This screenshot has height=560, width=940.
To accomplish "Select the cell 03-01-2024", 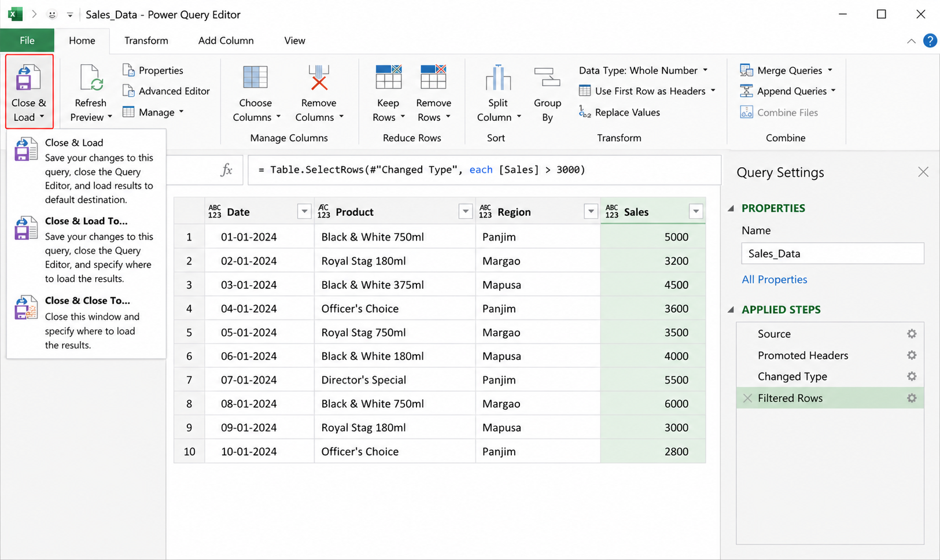I will [x=260, y=285].
